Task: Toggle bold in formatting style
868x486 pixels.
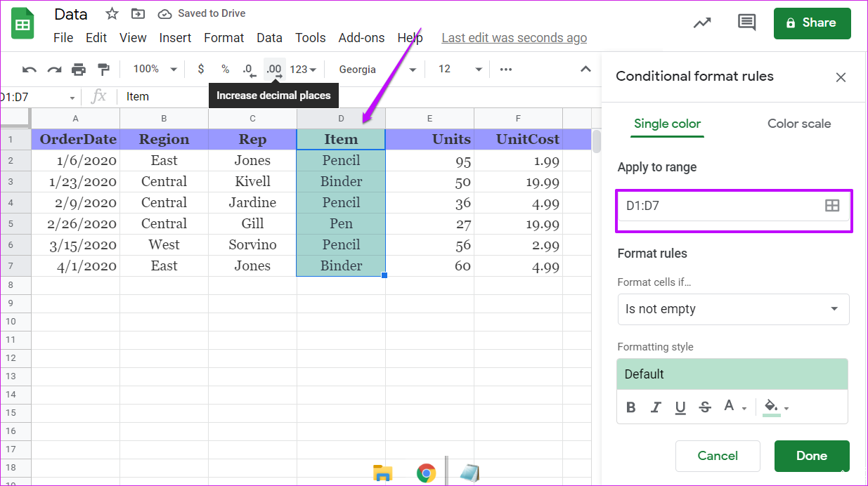Action: (630, 407)
